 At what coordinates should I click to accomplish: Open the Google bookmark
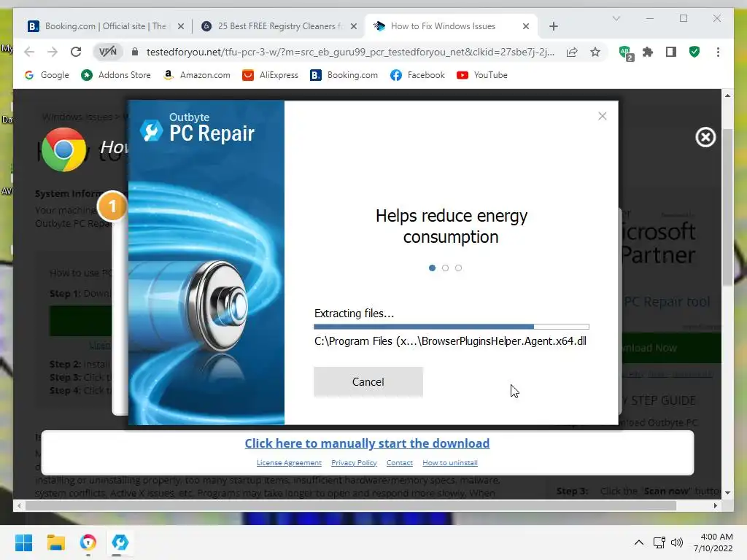pyautogui.click(x=47, y=75)
